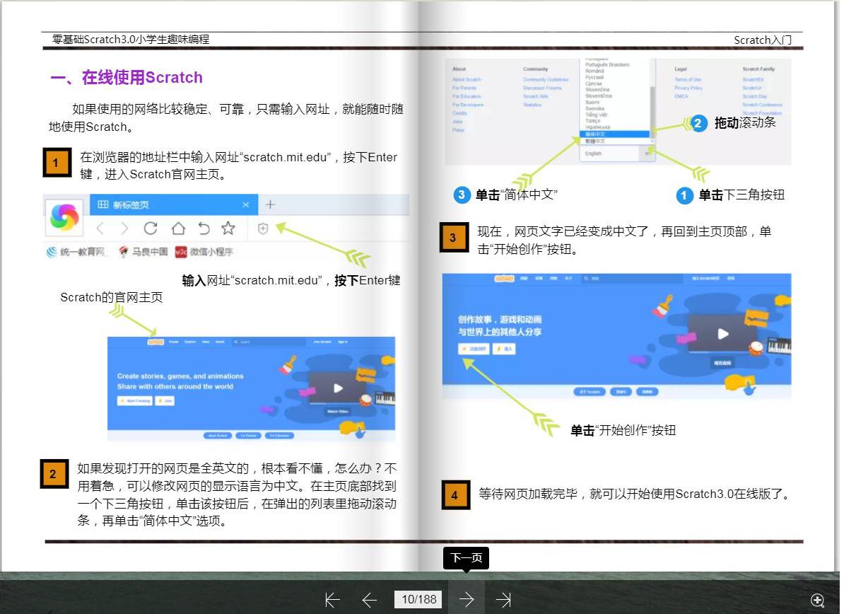Flip to the next page arrow

pos(466,599)
